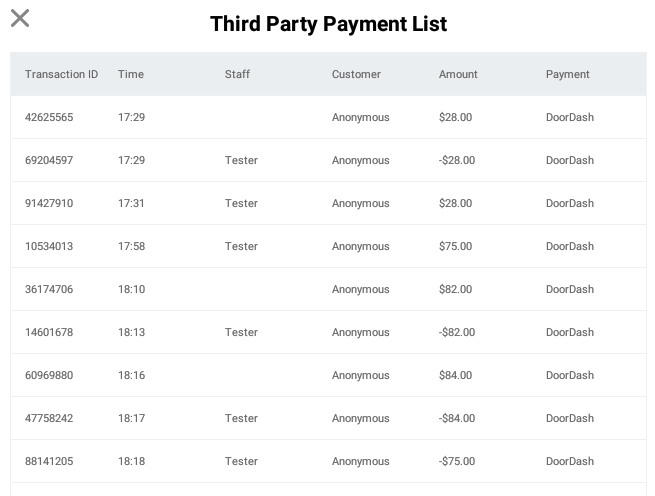The height and width of the screenshot is (496, 655).
Task: Click Tester staff in 17:31 row
Action: click(241, 203)
